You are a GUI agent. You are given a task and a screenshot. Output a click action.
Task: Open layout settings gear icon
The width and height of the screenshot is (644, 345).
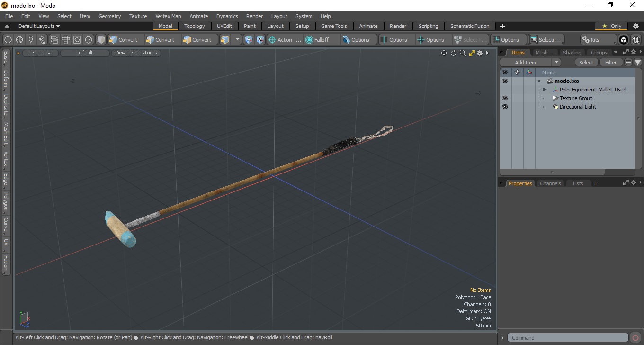[636, 26]
